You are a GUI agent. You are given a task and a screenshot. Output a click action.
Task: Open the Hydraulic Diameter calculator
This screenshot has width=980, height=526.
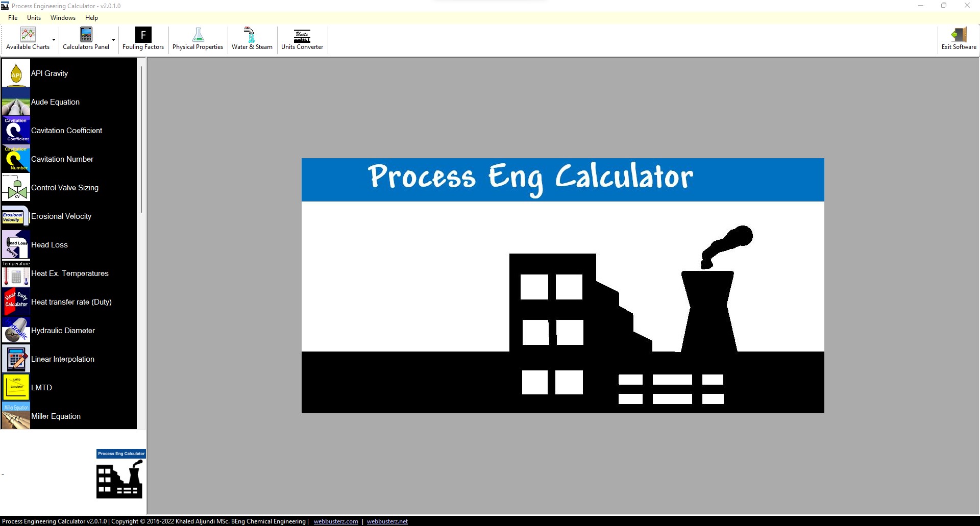coord(63,330)
